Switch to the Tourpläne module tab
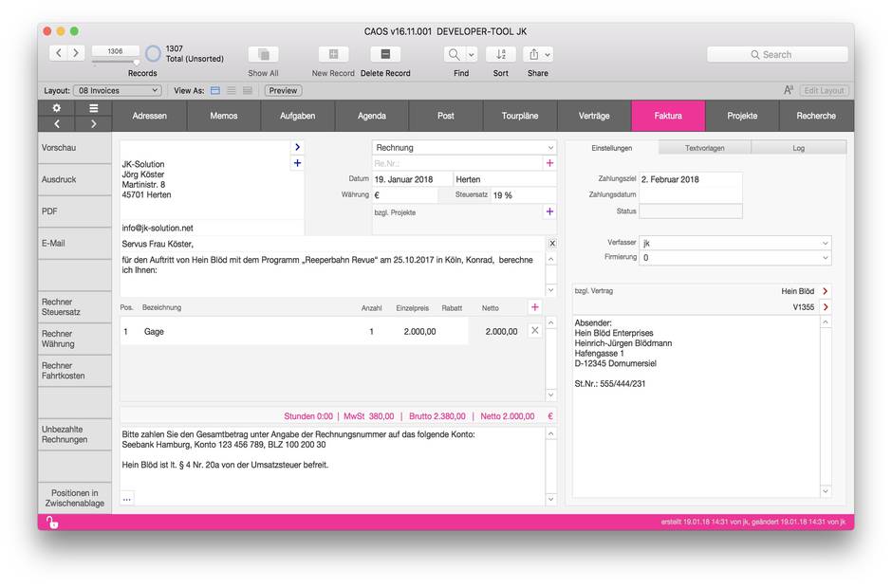 tap(520, 116)
